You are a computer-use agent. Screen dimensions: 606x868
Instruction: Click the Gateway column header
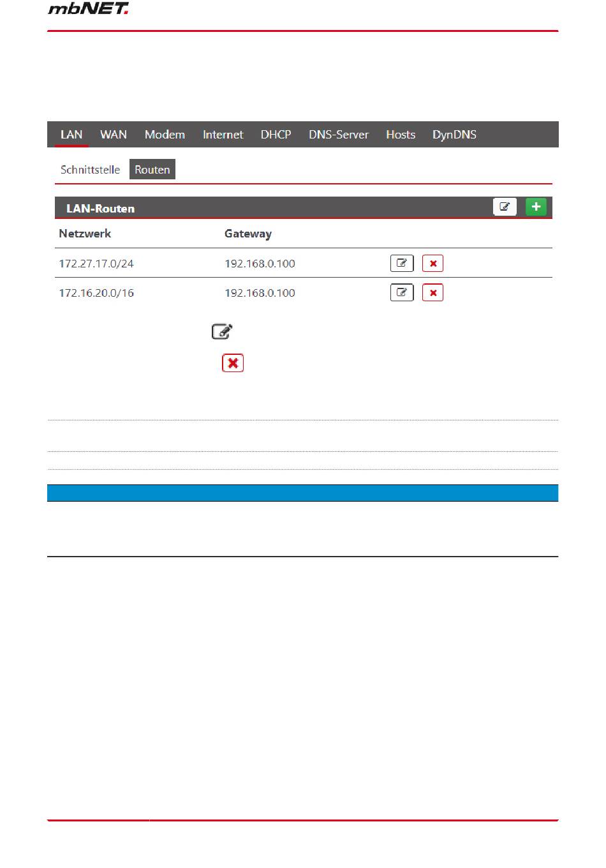point(248,234)
